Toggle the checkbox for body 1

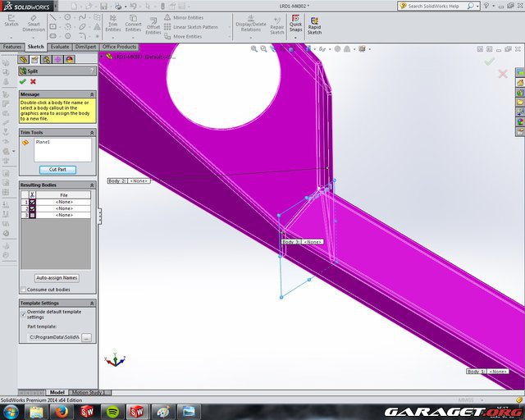point(33,202)
